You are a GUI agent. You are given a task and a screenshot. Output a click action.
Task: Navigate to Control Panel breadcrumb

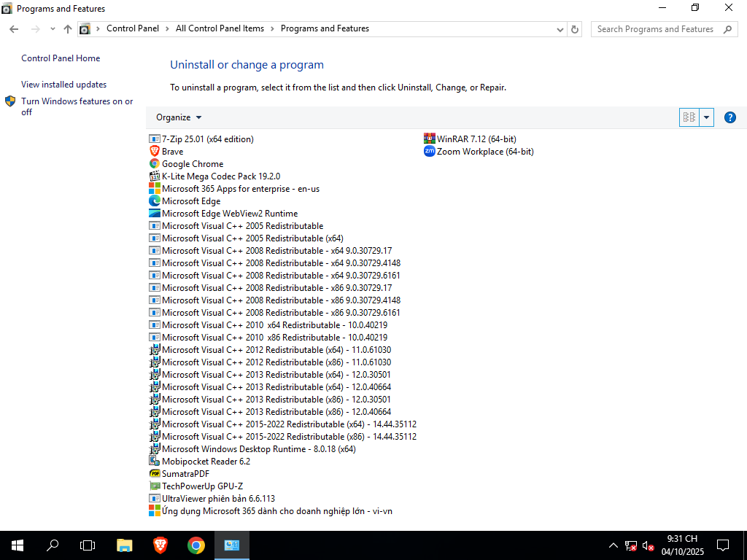coord(132,28)
